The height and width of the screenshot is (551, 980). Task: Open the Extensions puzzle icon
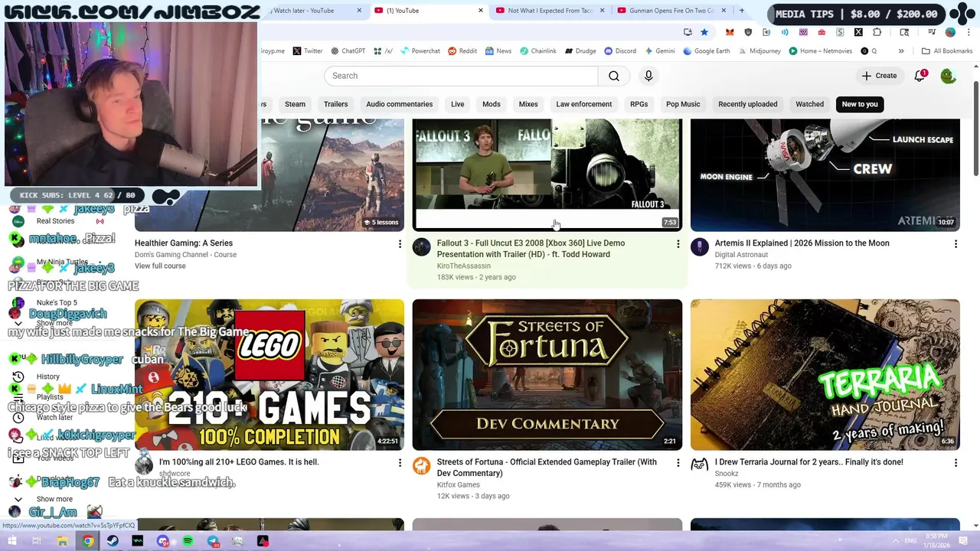877,32
